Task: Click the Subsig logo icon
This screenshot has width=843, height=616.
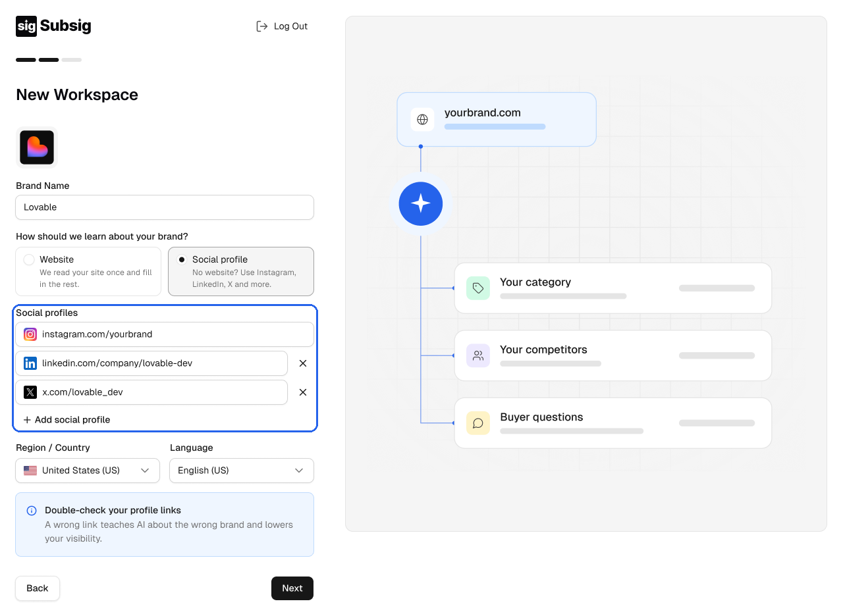Action: [x=26, y=26]
